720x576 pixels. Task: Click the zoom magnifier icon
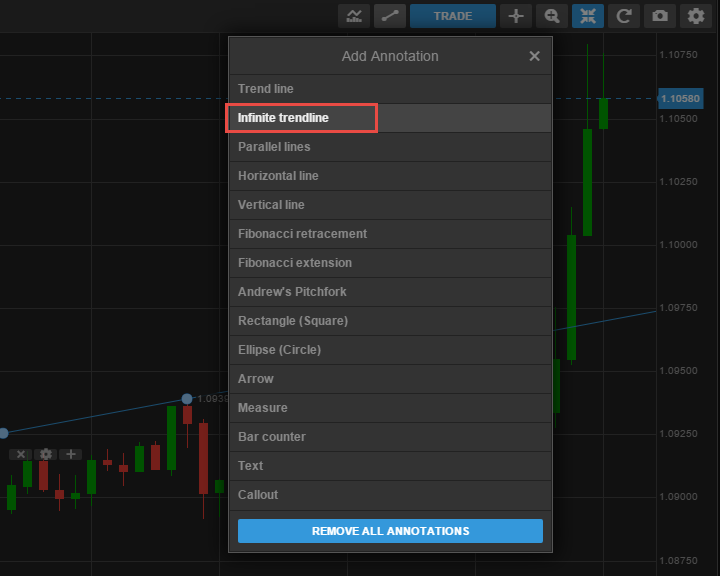[x=551, y=16]
